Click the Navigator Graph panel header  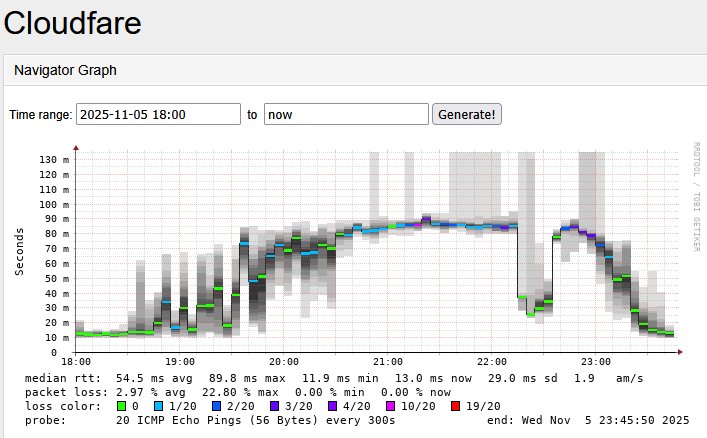pos(65,71)
